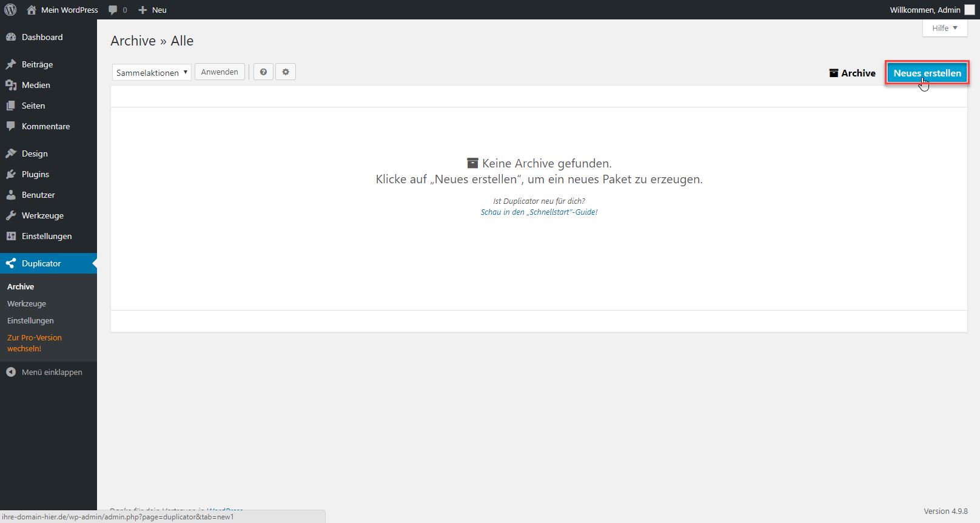Open the gear settings icon in toolbar
Image resolution: width=980 pixels, height=523 pixels.
[286, 72]
